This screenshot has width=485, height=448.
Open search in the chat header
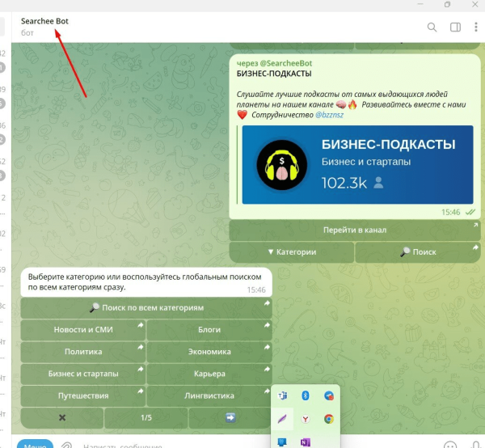pos(432,27)
